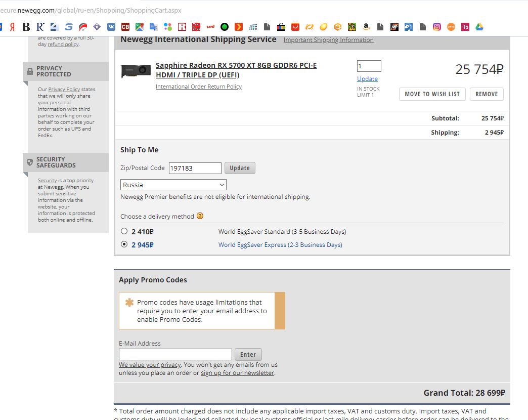Click the Sapphire Radeon graphics card thumbnail
Image resolution: width=528 pixels, height=420 pixels.
(136, 71)
